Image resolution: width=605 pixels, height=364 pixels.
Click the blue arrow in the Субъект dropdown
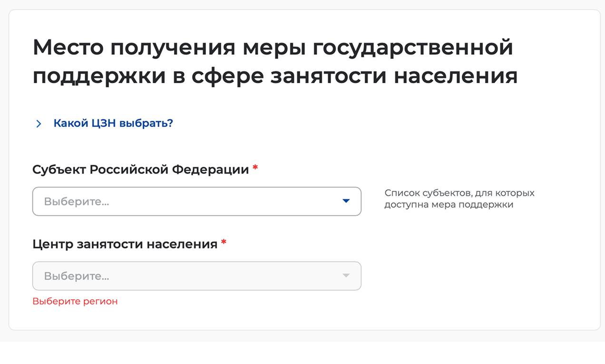346,201
